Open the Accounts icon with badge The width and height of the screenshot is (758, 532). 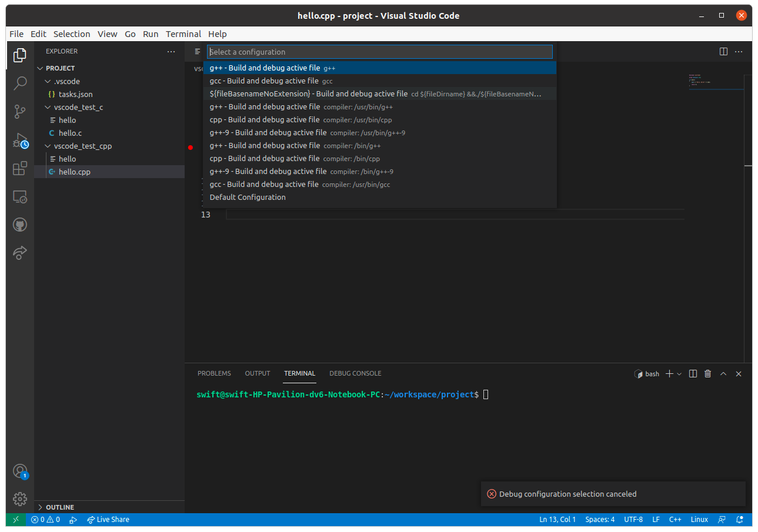tap(20, 471)
